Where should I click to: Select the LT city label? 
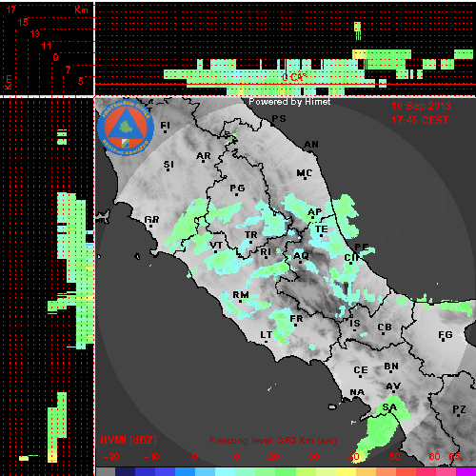[267, 335]
